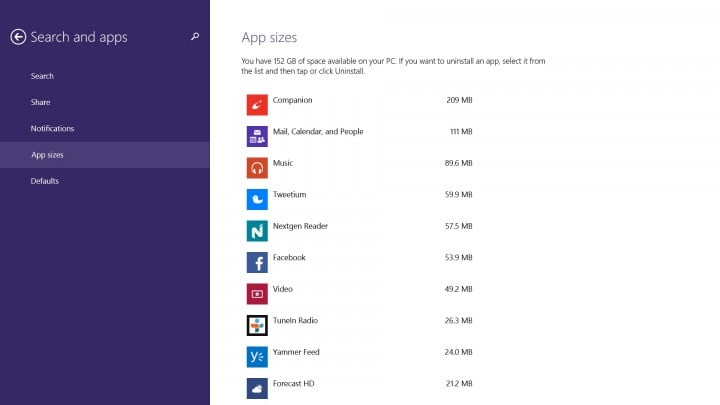Click the Mail, Calendar, and People name

pos(318,132)
